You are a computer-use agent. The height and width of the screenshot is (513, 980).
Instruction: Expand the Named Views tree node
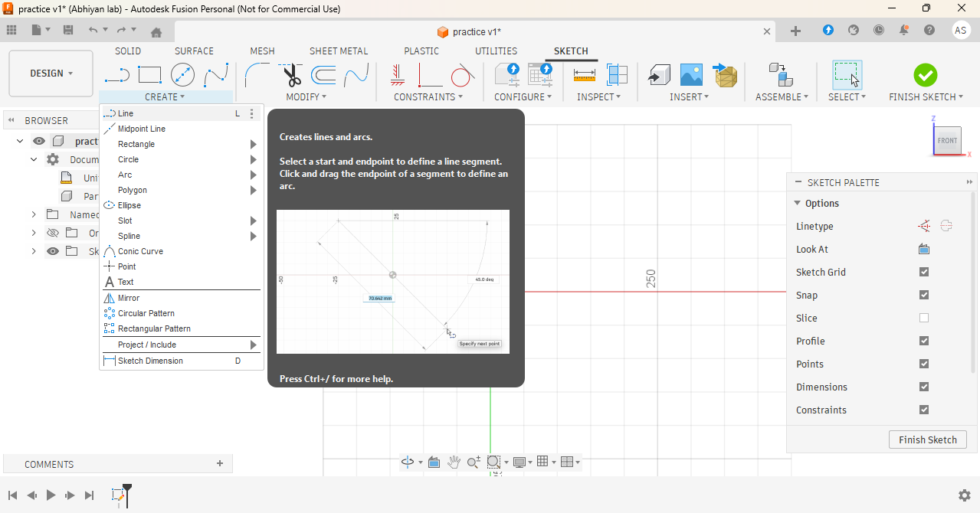(34, 214)
